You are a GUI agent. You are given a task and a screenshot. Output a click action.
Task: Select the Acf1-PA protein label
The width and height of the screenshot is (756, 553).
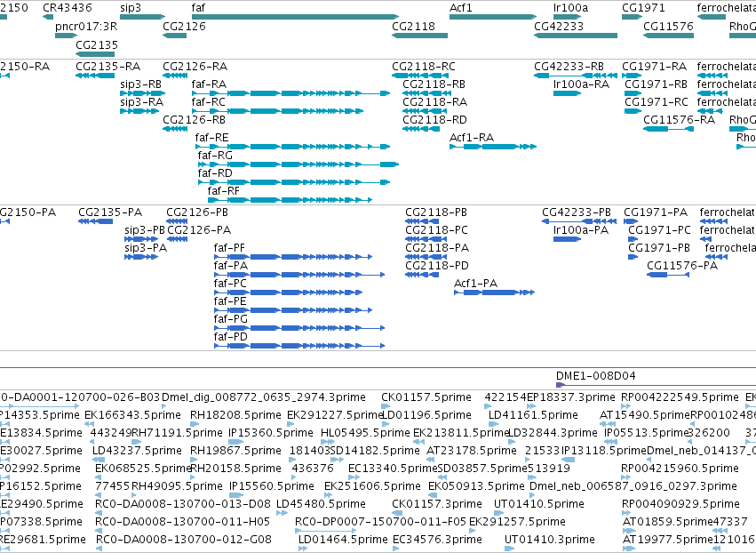(x=475, y=284)
